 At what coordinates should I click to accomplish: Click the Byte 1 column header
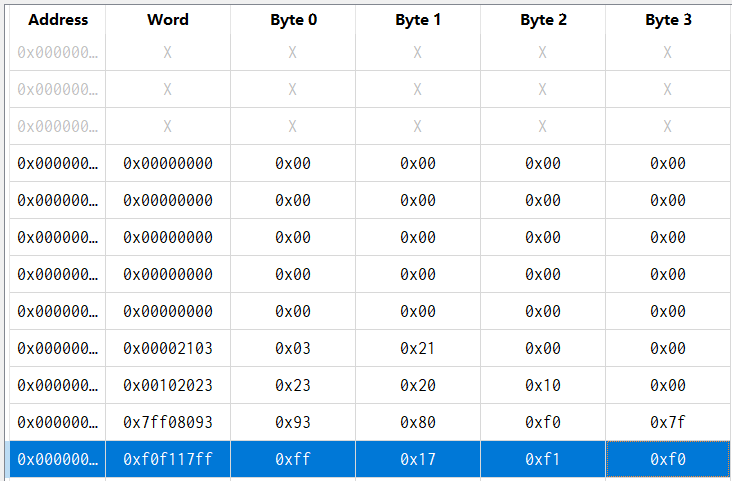[418, 20]
